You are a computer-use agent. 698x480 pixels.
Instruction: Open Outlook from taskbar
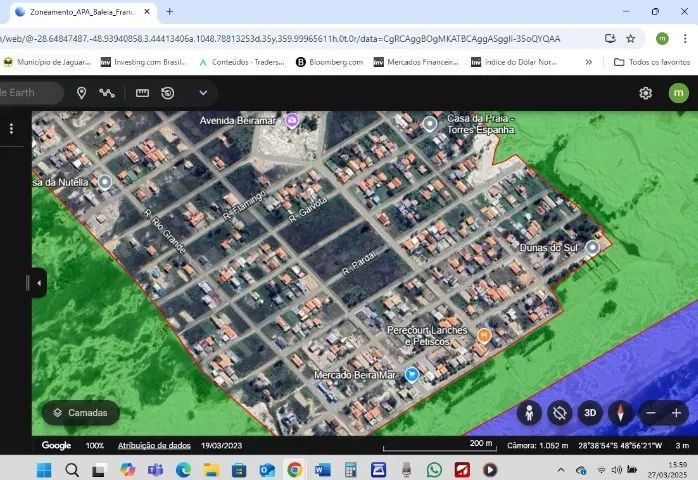(267, 470)
